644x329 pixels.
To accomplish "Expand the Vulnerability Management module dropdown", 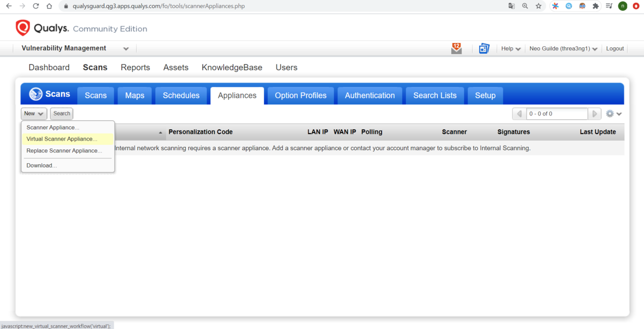I will 126,49.
